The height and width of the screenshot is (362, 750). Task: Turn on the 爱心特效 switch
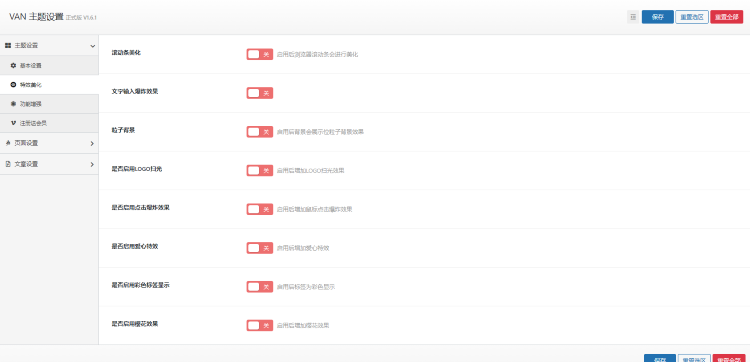[260, 248]
